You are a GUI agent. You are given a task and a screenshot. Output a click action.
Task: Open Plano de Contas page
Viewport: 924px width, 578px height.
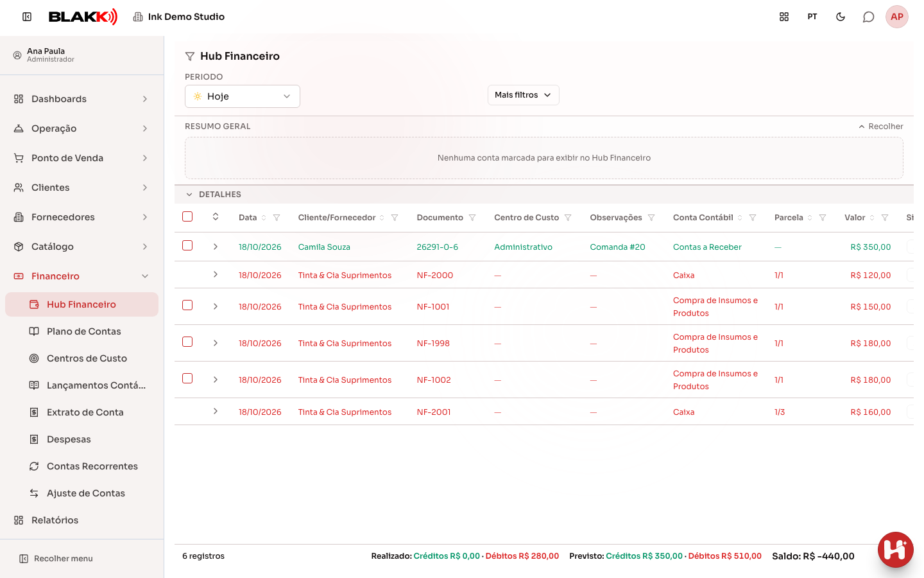click(81, 331)
